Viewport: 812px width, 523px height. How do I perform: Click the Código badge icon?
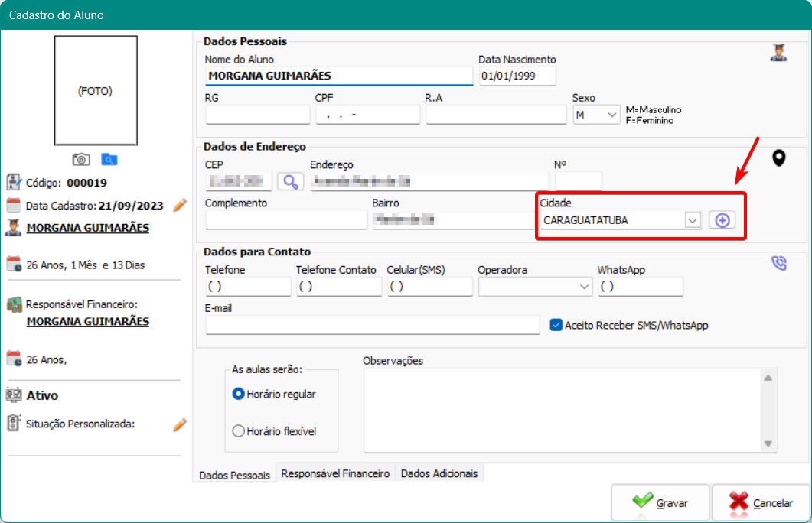(14, 182)
